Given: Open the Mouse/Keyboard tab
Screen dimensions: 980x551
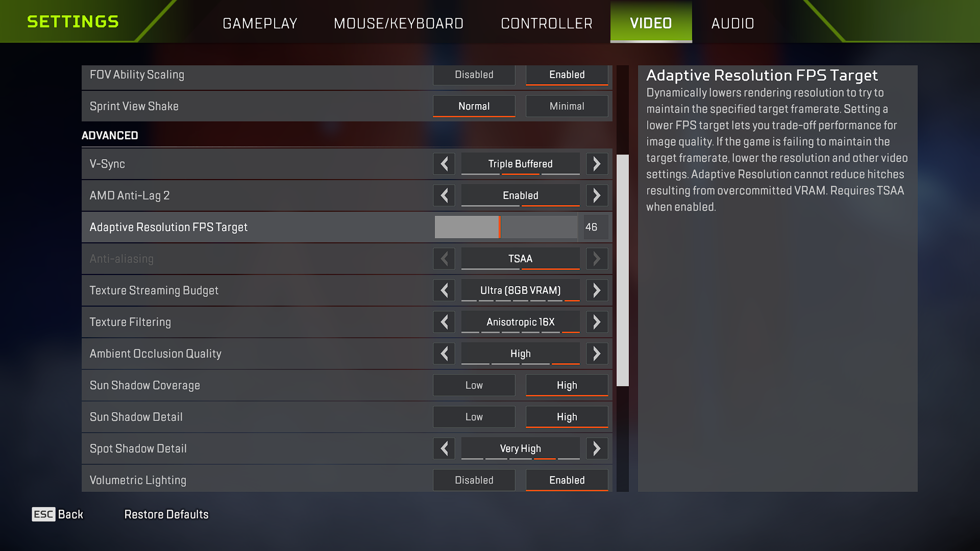Looking at the screenshot, I should point(398,23).
